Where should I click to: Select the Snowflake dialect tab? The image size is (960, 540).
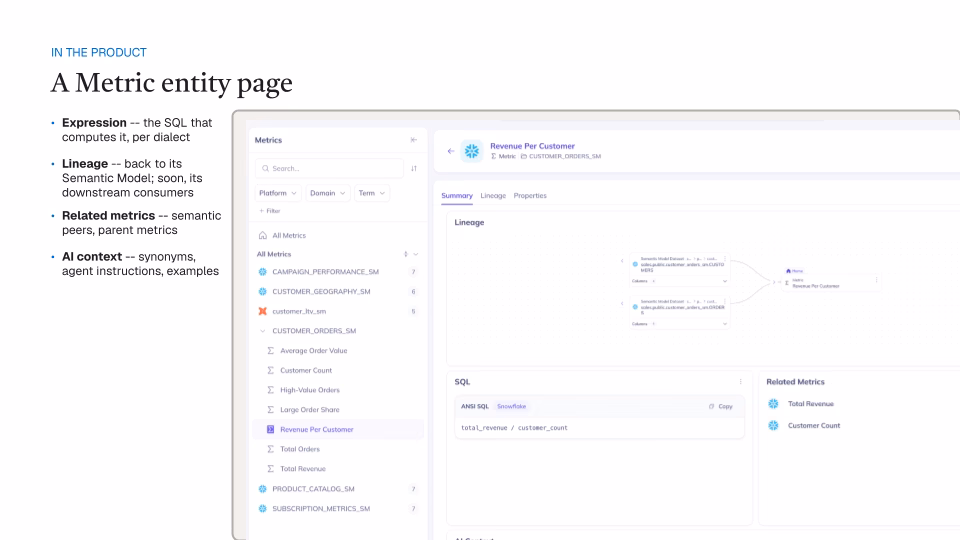pyautogui.click(x=511, y=406)
